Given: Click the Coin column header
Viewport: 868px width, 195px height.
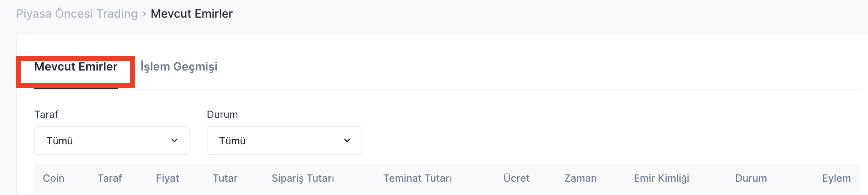Looking at the screenshot, I should (53, 178).
